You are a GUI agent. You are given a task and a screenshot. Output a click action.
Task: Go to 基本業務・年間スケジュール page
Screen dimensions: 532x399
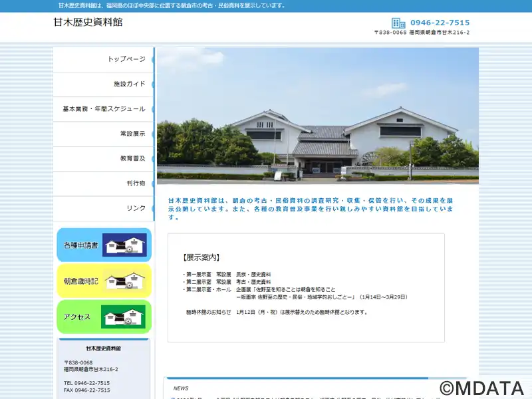coord(104,109)
